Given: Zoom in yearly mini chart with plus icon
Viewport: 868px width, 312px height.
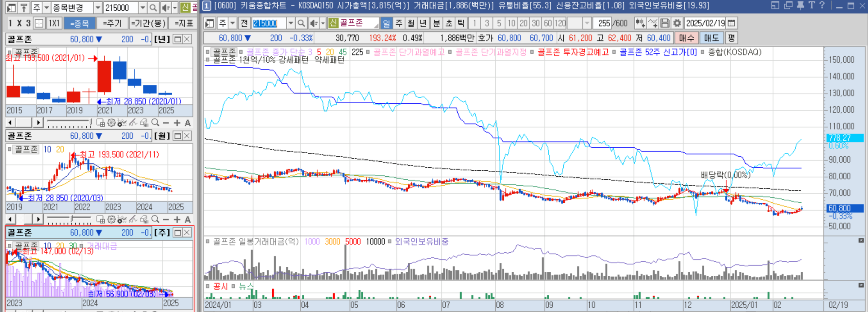Looking at the screenshot, I should (177, 123).
